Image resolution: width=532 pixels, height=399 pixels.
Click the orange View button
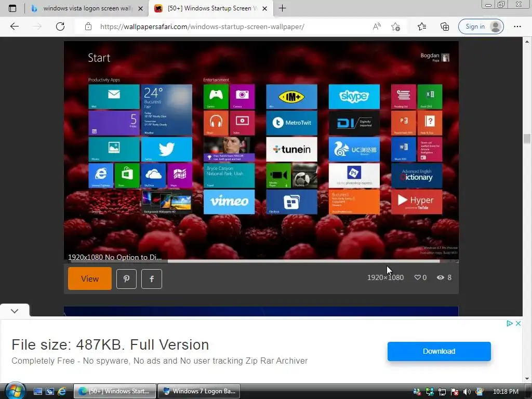pyautogui.click(x=89, y=278)
